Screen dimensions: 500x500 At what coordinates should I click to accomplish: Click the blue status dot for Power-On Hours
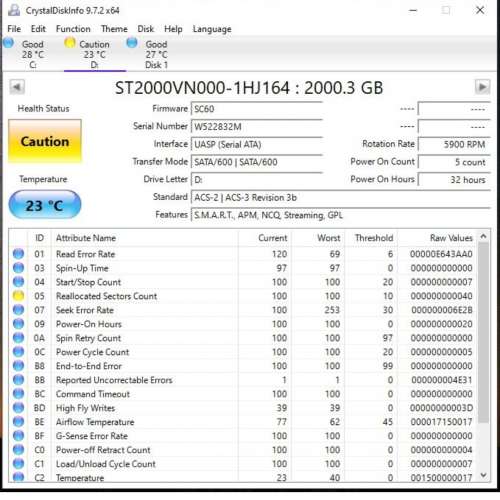click(x=18, y=324)
